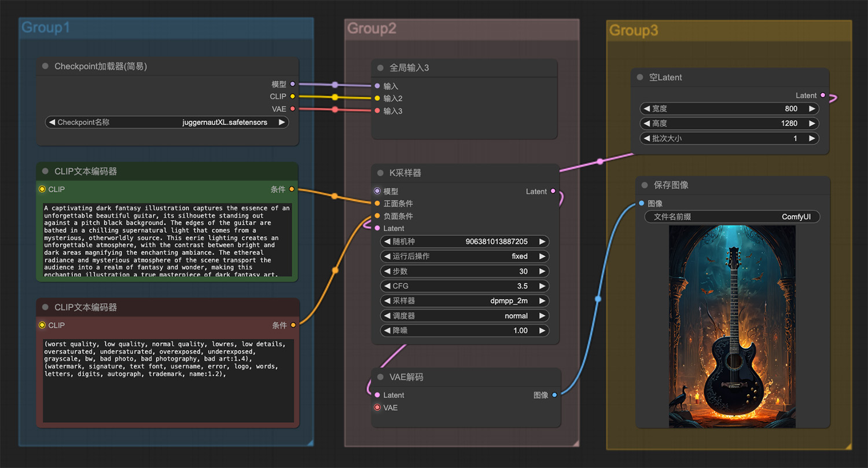
Task: Increase 高度 with its right arrow
Action: click(812, 123)
